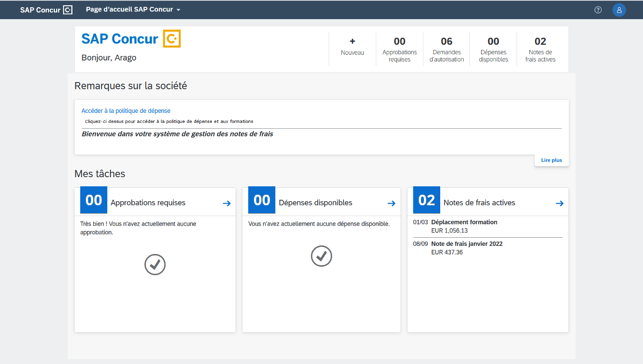Image resolution: width=643 pixels, height=364 pixels.
Task: Click the Très bien no-approbation message
Action: tap(138, 228)
